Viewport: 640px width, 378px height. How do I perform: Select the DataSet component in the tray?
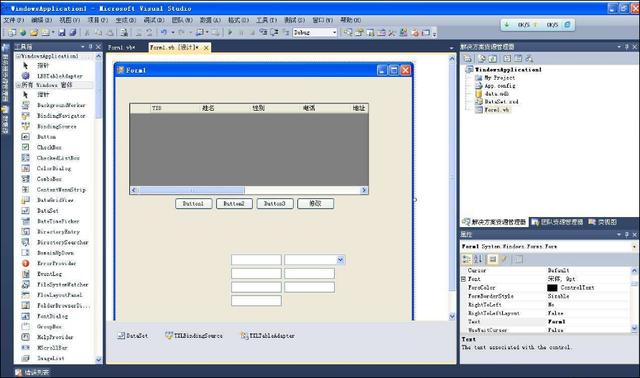[133, 336]
